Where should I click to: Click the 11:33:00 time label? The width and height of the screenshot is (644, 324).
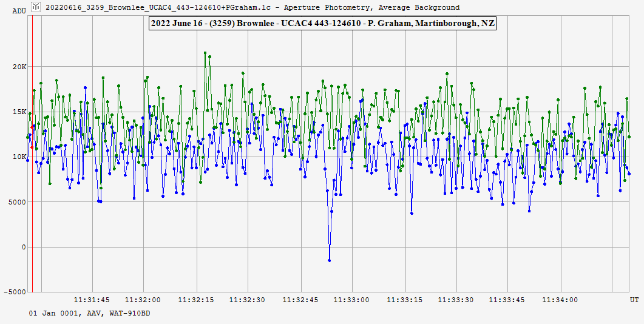(353, 300)
